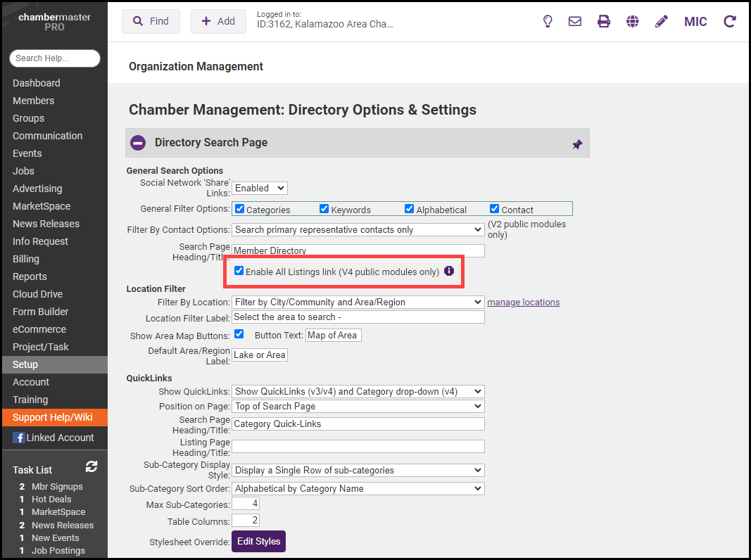Open Social Network Share Links dropdown

coord(260,188)
